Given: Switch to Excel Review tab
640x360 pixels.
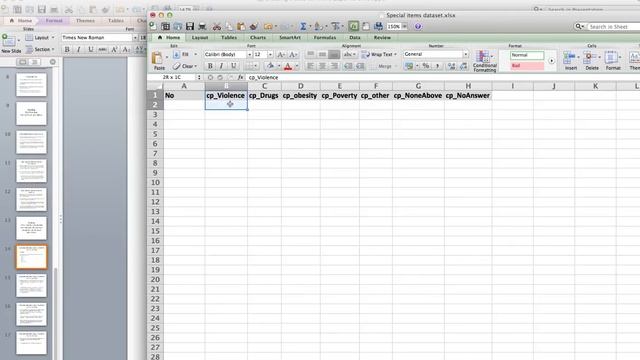Looking at the screenshot, I should click(x=382, y=38).
